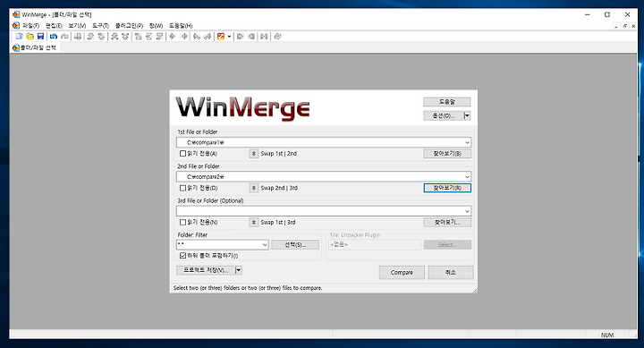Viewport: 644px width, 348px height.
Task: Click the Unpacker Plugin Select... button
Action: click(x=447, y=245)
